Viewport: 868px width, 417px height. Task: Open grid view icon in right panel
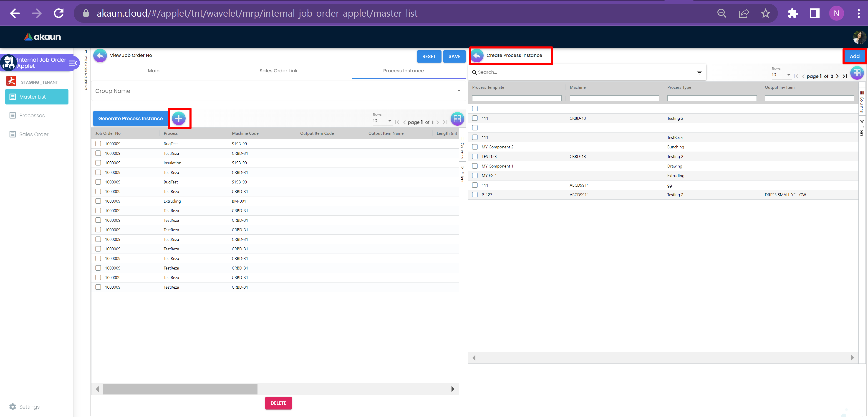857,73
